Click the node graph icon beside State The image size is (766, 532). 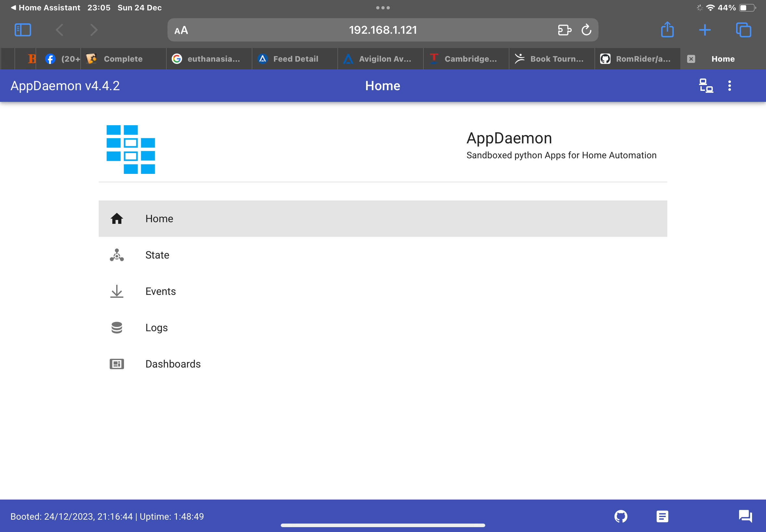click(117, 255)
